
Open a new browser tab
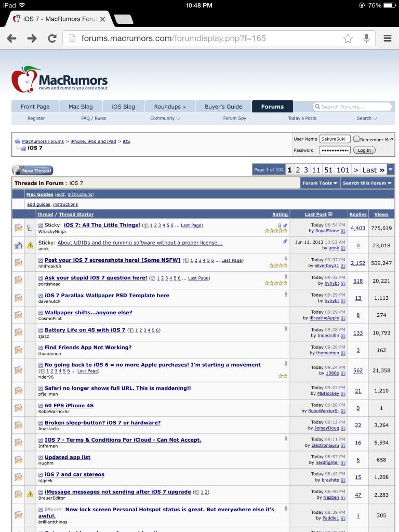coord(124,19)
